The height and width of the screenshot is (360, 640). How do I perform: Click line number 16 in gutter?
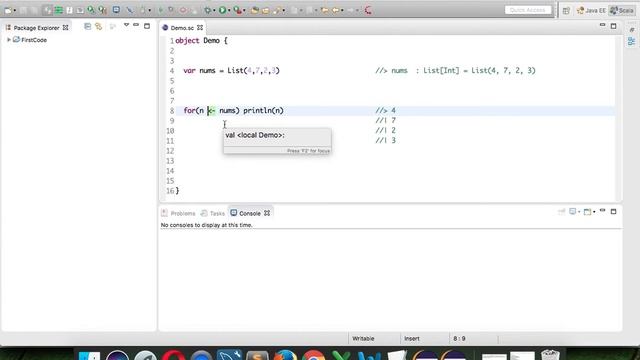170,191
